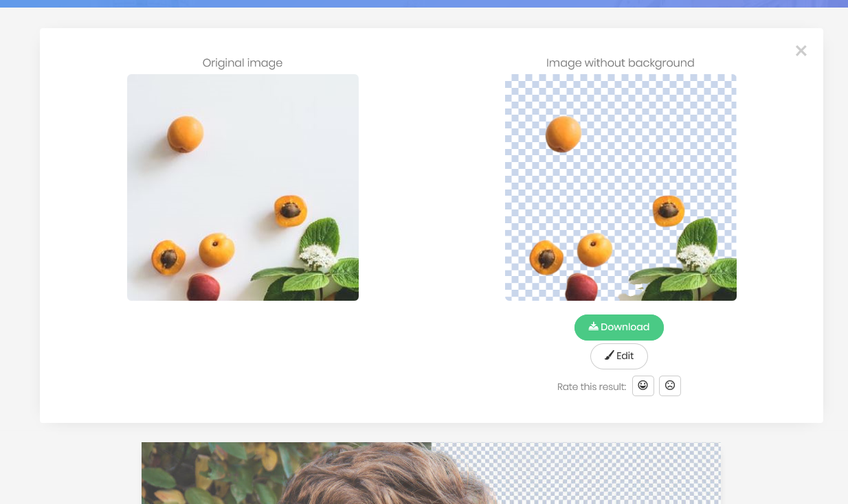848x504 pixels.
Task: Click the 'Original image' caption
Action: click(243, 63)
